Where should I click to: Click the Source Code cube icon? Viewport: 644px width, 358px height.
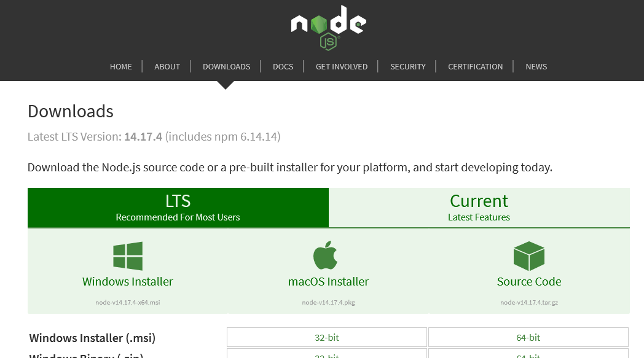tap(529, 256)
